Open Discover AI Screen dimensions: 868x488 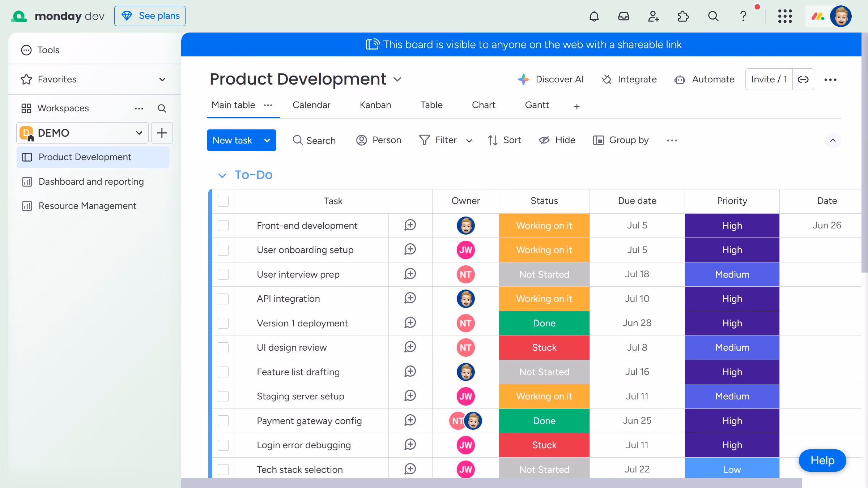click(x=550, y=79)
